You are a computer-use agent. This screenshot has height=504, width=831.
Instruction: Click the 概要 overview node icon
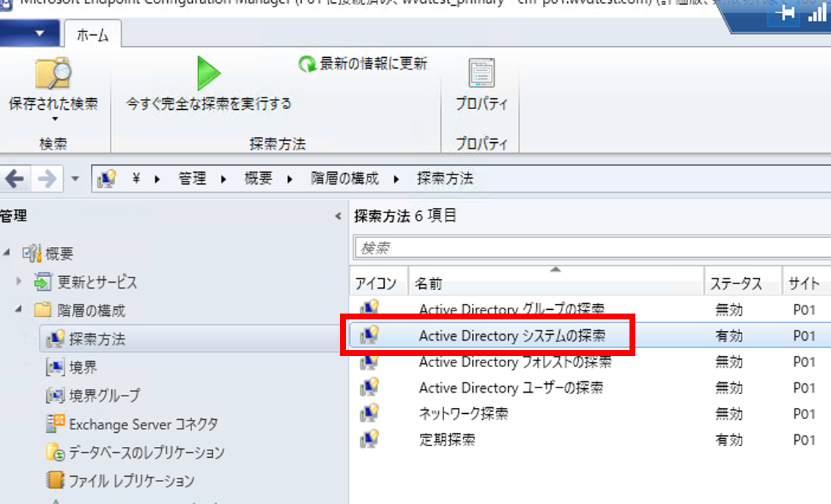[32, 253]
